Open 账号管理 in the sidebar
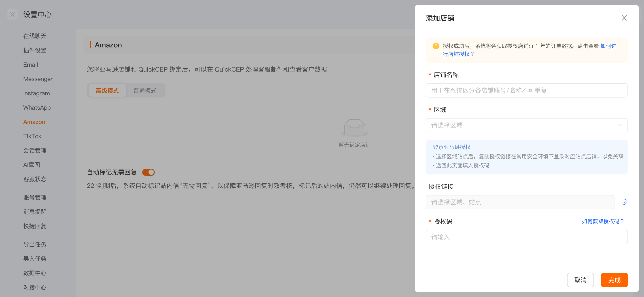 tap(35, 197)
